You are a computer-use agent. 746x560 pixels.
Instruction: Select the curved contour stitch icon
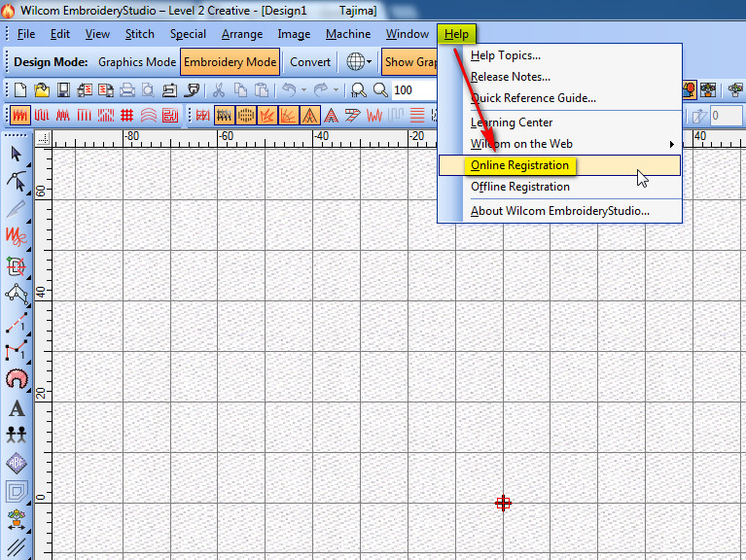tap(149, 115)
